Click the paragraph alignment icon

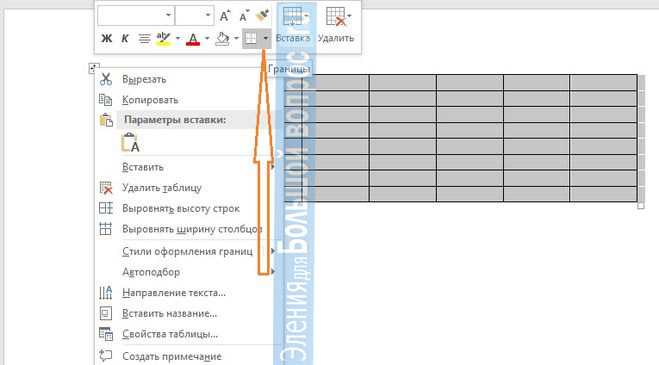click(x=144, y=39)
